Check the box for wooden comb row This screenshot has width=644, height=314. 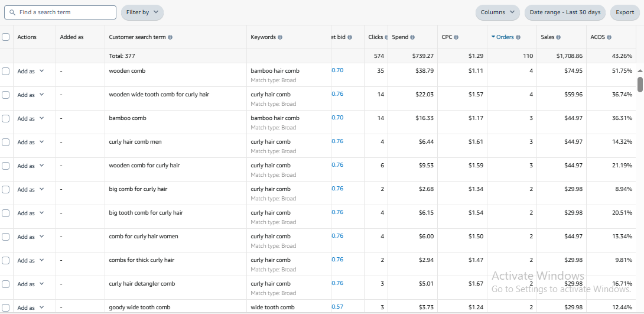tap(6, 71)
